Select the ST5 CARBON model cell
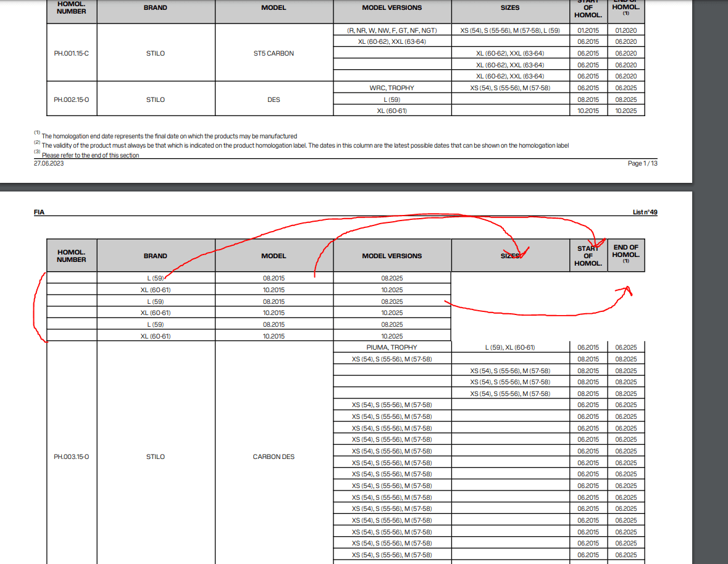Screen dimensions: 728x564 click(274, 53)
